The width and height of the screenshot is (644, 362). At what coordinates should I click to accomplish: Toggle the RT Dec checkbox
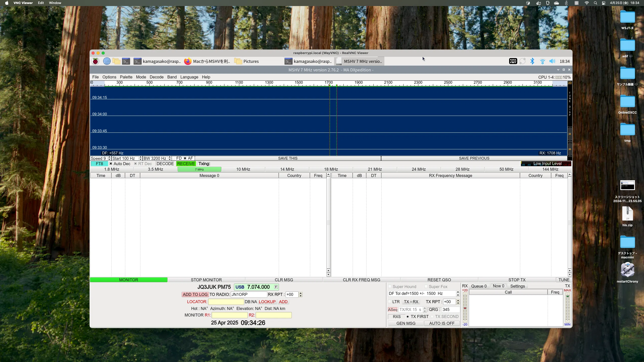(135, 164)
